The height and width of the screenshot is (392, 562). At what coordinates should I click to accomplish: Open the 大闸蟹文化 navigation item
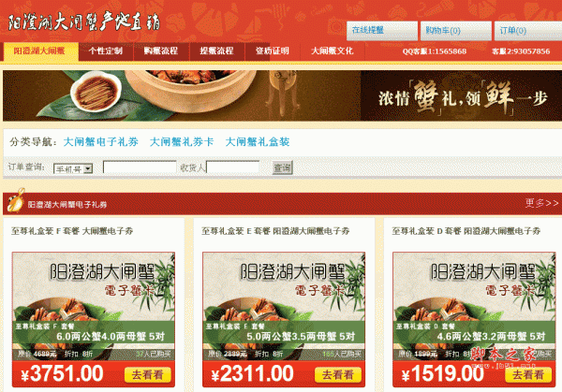pyautogui.click(x=333, y=51)
